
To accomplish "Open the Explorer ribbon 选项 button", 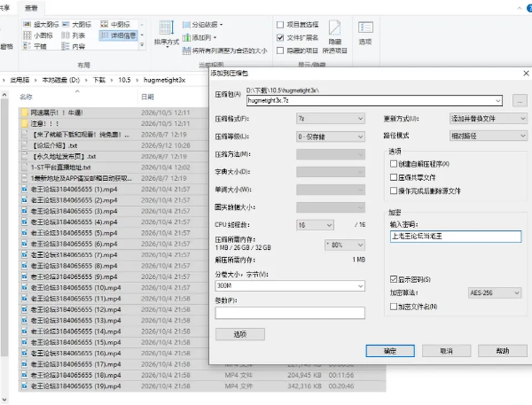I will tap(365, 33).
